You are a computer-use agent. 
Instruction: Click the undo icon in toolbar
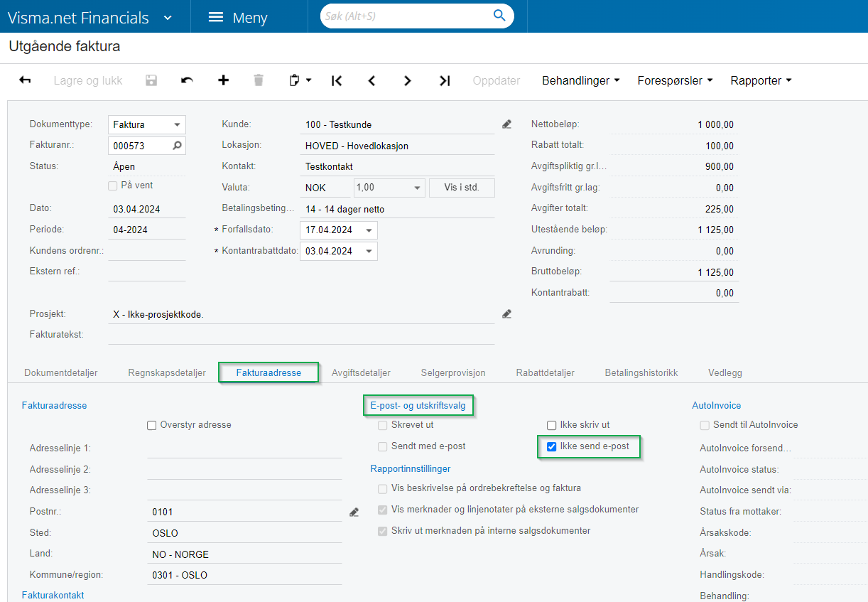point(187,80)
